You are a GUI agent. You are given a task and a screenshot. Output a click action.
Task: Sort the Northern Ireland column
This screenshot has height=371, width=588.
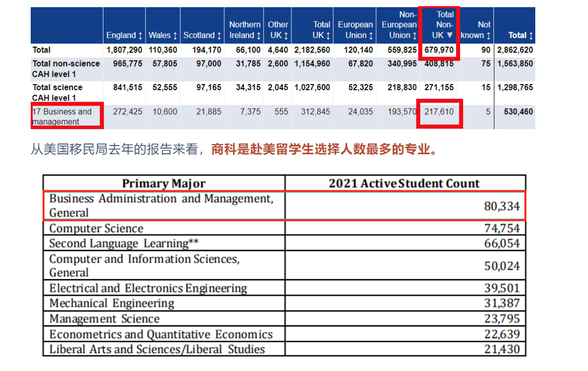click(258, 35)
